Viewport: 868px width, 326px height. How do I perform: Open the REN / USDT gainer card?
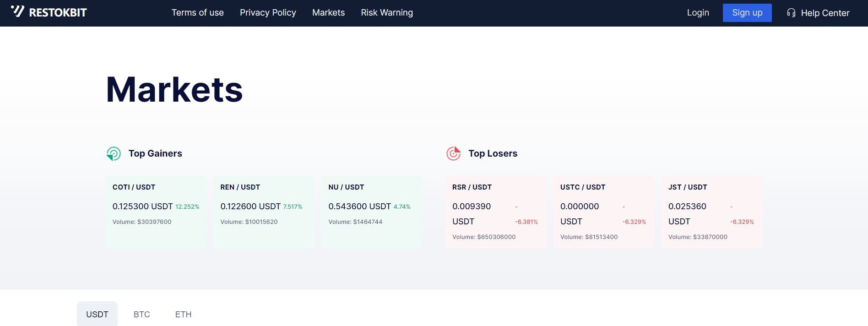pos(264,212)
